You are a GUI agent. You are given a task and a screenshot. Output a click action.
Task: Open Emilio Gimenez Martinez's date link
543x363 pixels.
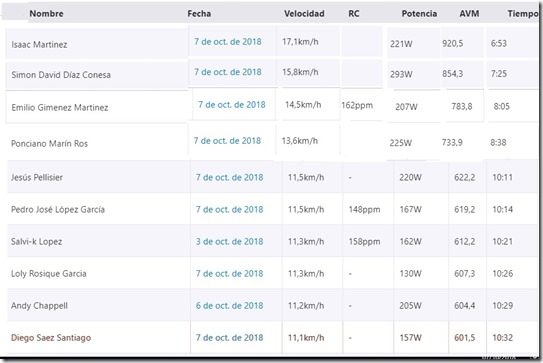pyautogui.click(x=232, y=105)
